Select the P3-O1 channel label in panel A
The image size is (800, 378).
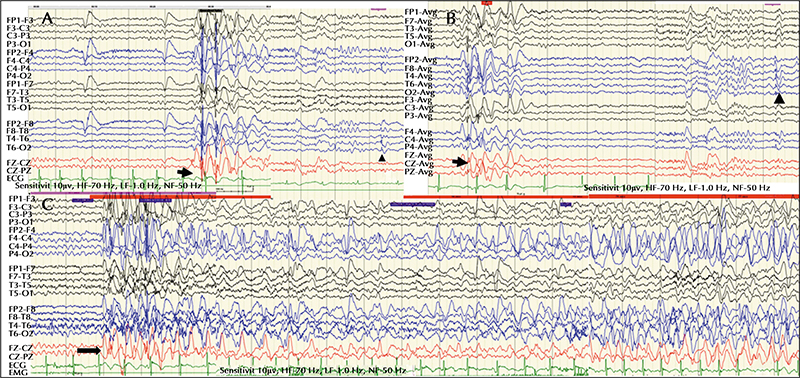coord(20,44)
